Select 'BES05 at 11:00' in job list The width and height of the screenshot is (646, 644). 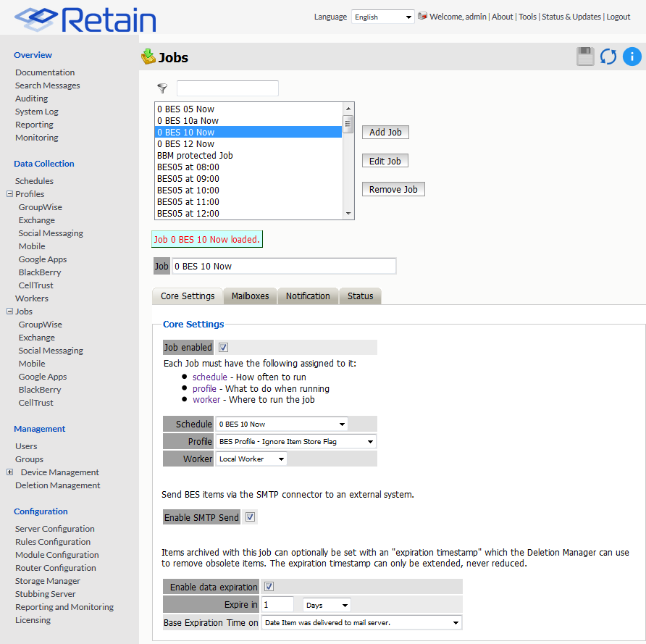pos(248,202)
